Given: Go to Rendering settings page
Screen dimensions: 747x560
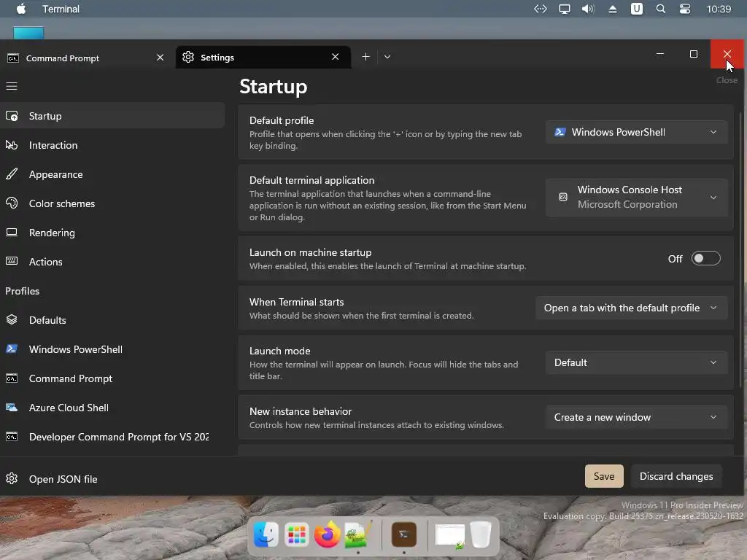Looking at the screenshot, I should 112,233.
